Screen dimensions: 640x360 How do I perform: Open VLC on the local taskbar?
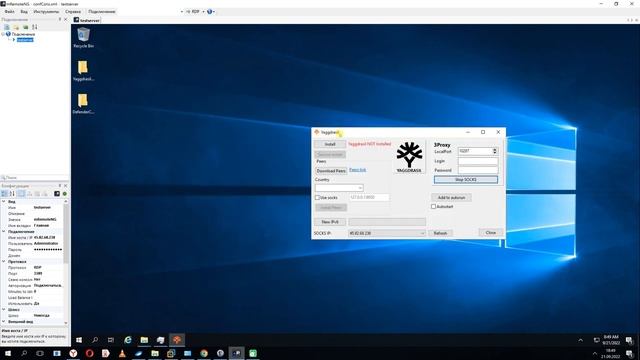tap(122, 353)
